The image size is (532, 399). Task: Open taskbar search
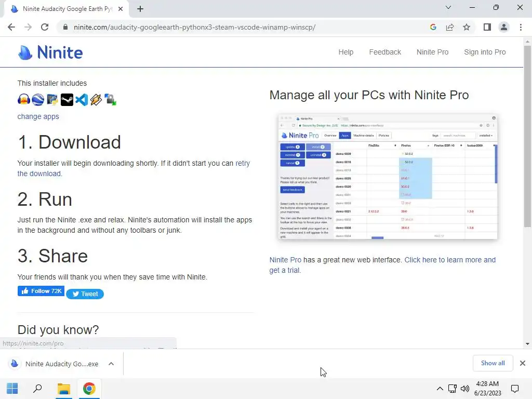(x=37, y=389)
